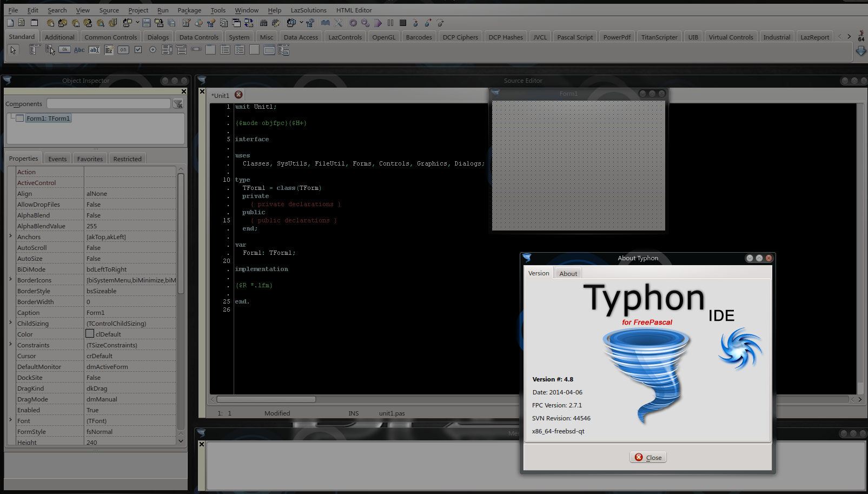Viewport: 868px width, 494px height.
Task: Click the Source Editor horizontal scrollbar thumb
Action: (x=266, y=399)
